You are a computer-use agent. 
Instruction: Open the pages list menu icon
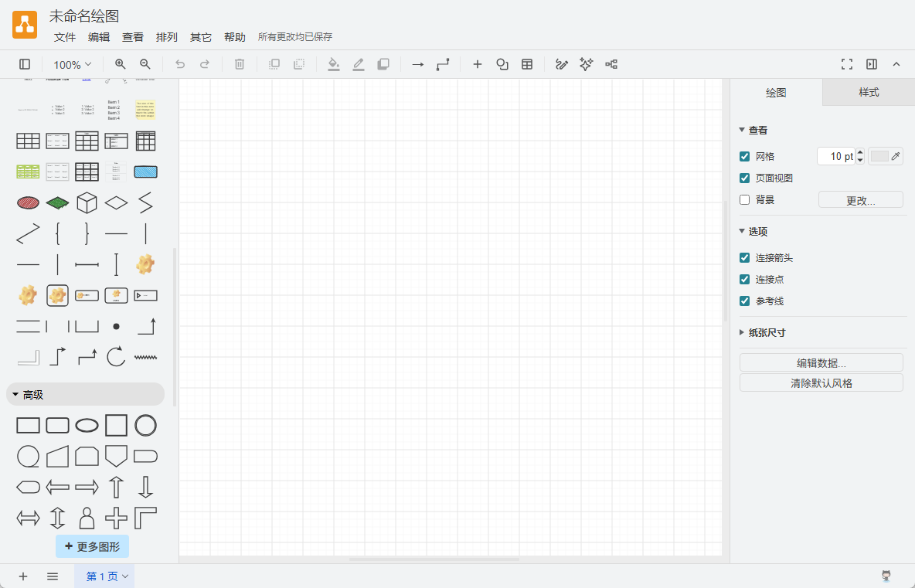pyautogui.click(x=53, y=576)
